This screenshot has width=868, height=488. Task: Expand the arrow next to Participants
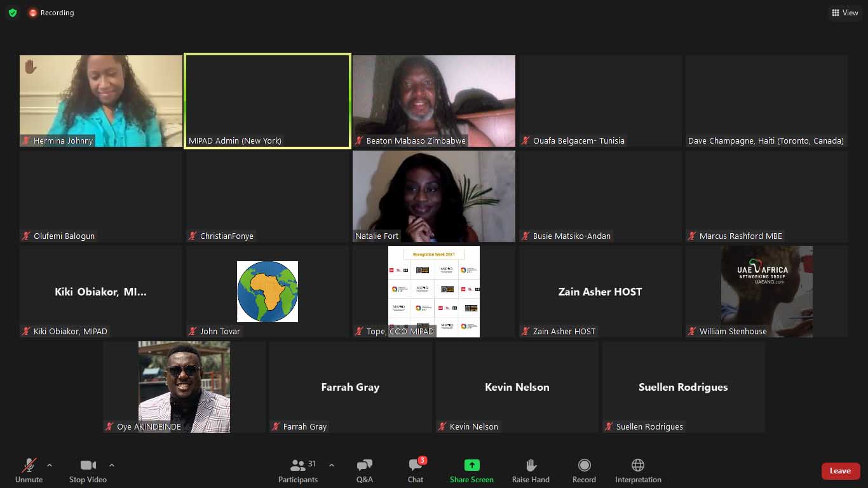331,465
